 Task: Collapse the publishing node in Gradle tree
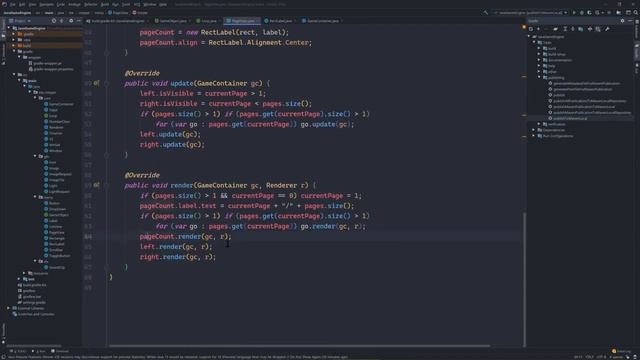coord(539,78)
